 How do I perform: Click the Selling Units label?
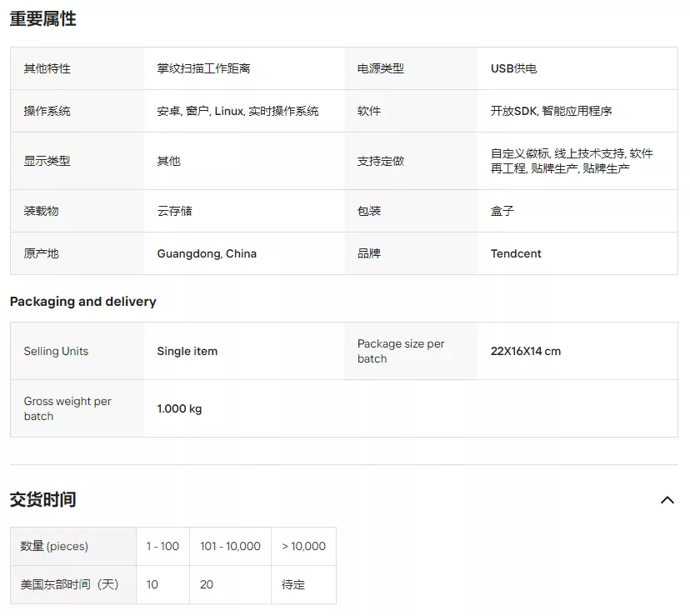click(56, 352)
